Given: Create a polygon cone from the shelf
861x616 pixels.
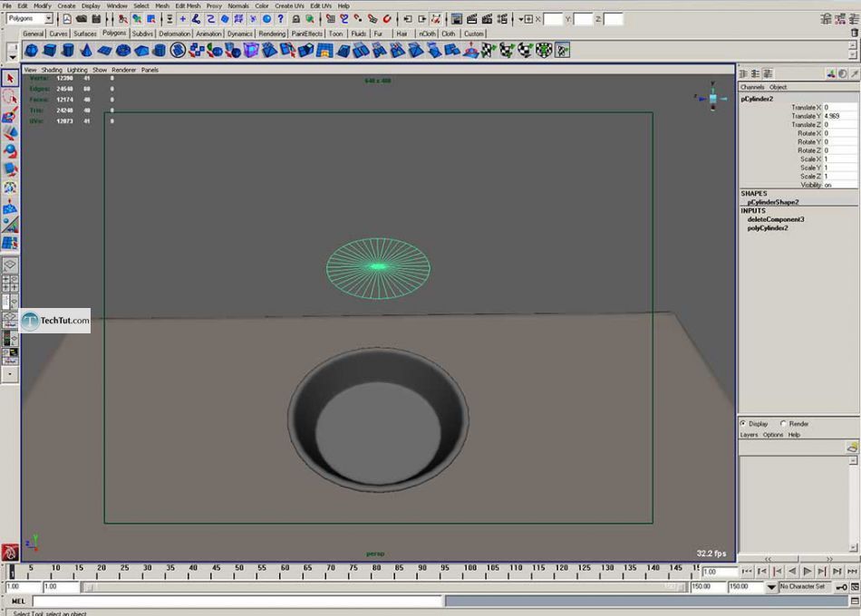Looking at the screenshot, I should [x=86, y=51].
